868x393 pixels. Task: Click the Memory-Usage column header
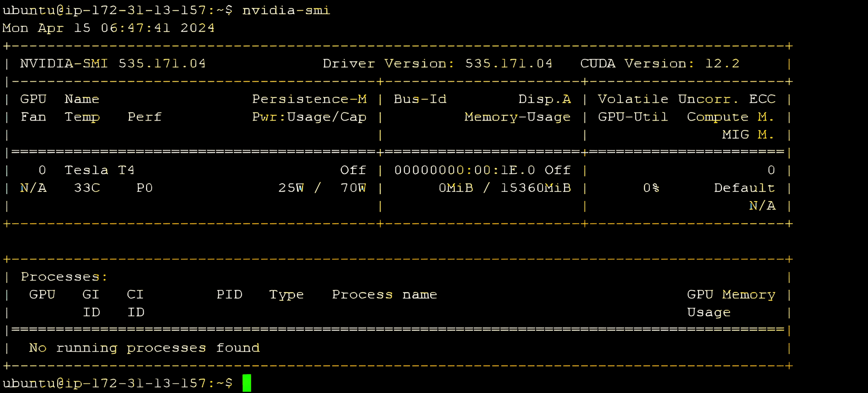coord(518,116)
